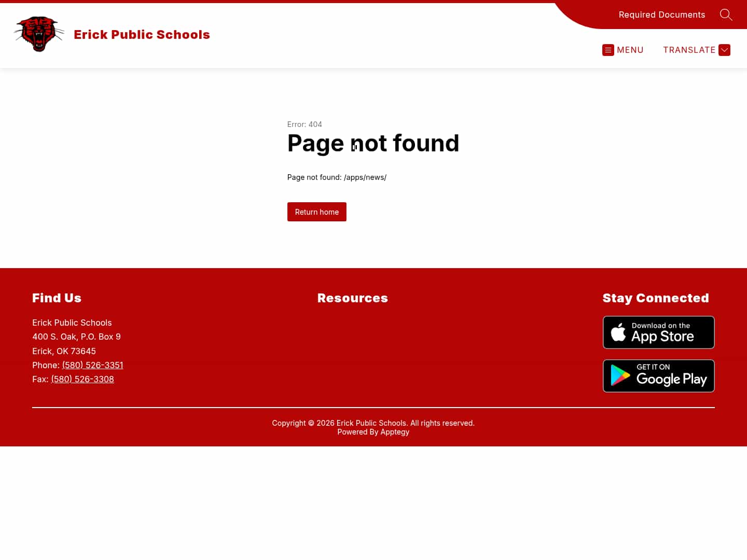Open the Apptegy link in the footer
The height and width of the screenshot is (560, 747).
394,431
